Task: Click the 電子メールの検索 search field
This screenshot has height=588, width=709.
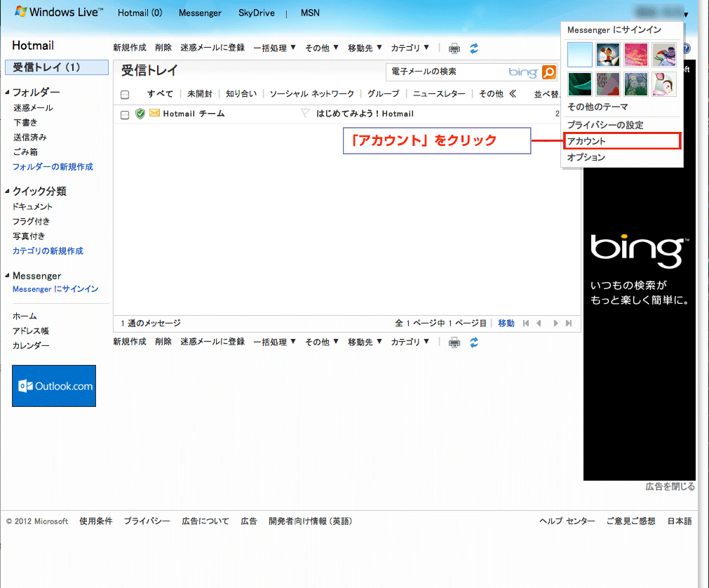Action: (x=447, y=72)
